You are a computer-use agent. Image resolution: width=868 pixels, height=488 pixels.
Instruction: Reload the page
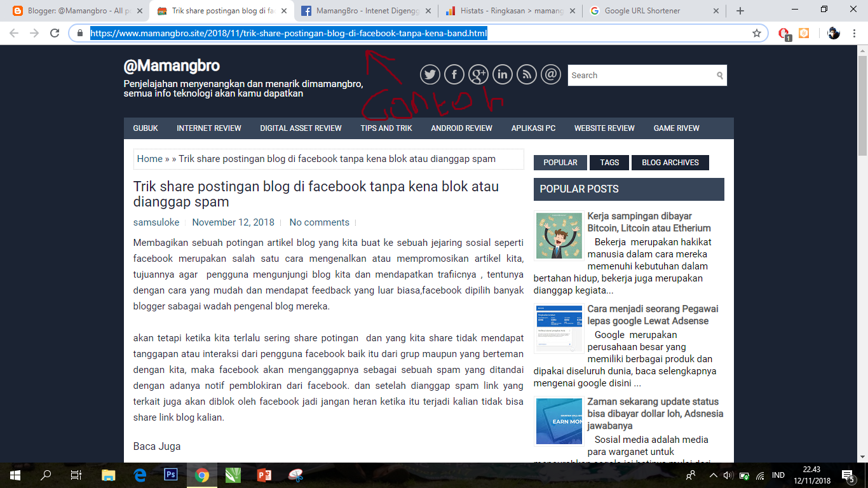55,33
